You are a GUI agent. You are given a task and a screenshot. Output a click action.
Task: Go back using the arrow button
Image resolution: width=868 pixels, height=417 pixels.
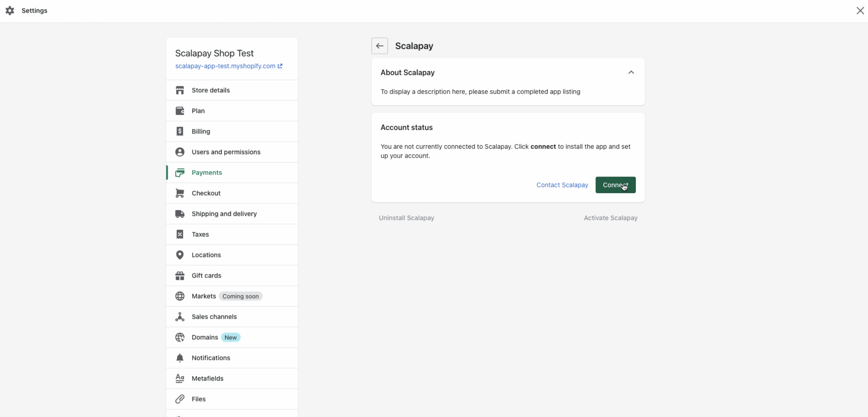click(x=379, y=46)
